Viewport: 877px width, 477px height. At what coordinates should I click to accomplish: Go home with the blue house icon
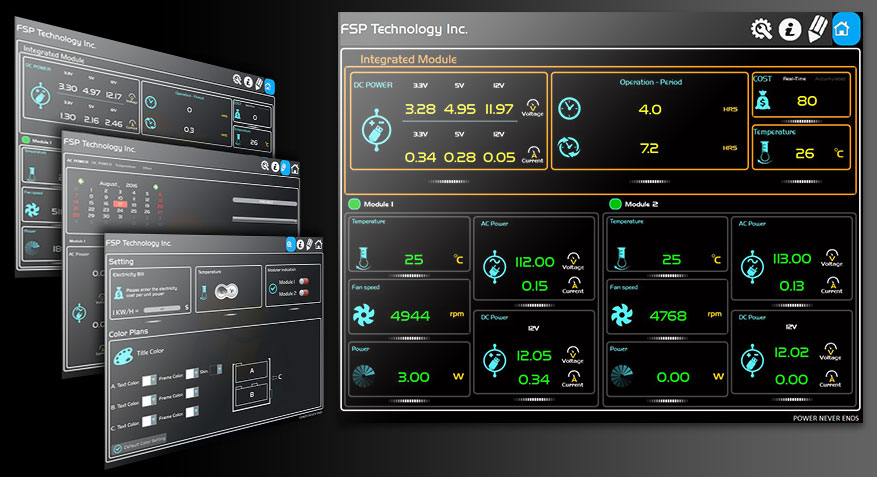pos(845,29)
